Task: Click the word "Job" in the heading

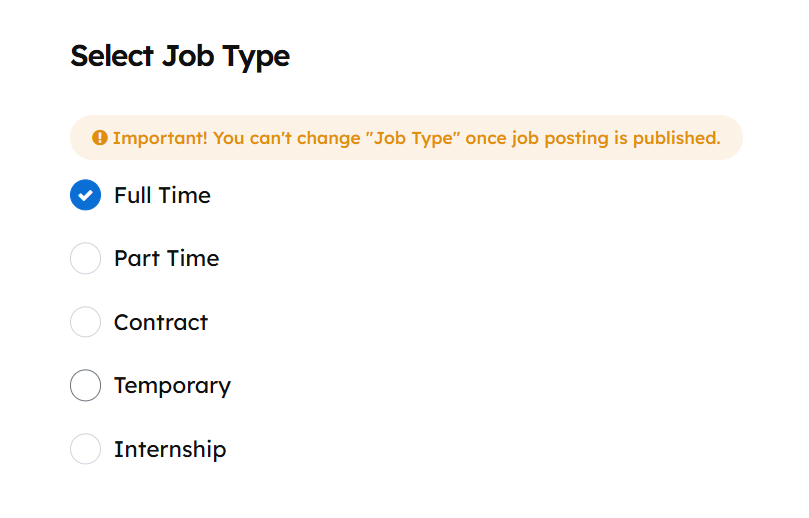Action: click(187, 56)
